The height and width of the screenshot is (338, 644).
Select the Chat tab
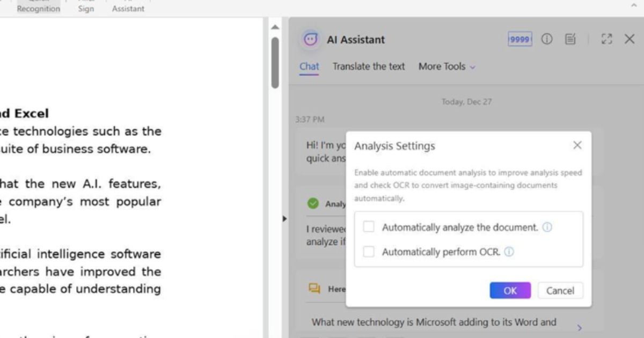309,67
